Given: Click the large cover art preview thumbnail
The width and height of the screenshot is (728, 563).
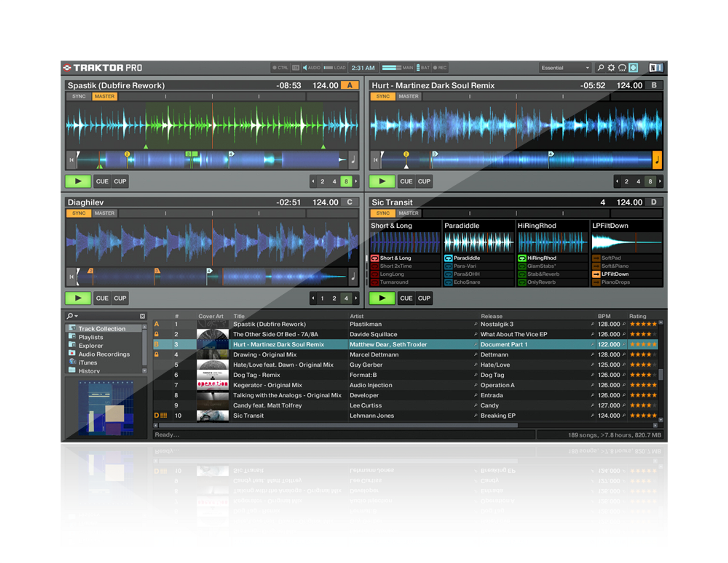Looking at the screenshot, I should click(106, 408).
